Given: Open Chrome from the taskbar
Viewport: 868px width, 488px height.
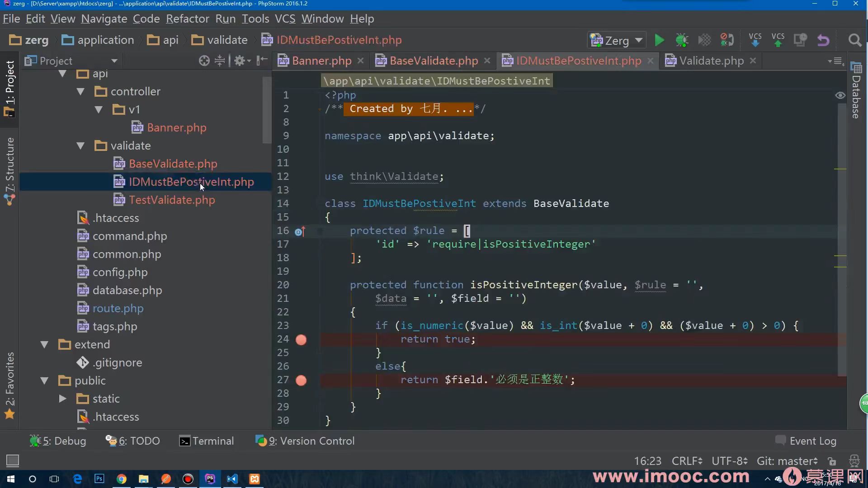Looking at the screenshot, I should coord(122,479).
